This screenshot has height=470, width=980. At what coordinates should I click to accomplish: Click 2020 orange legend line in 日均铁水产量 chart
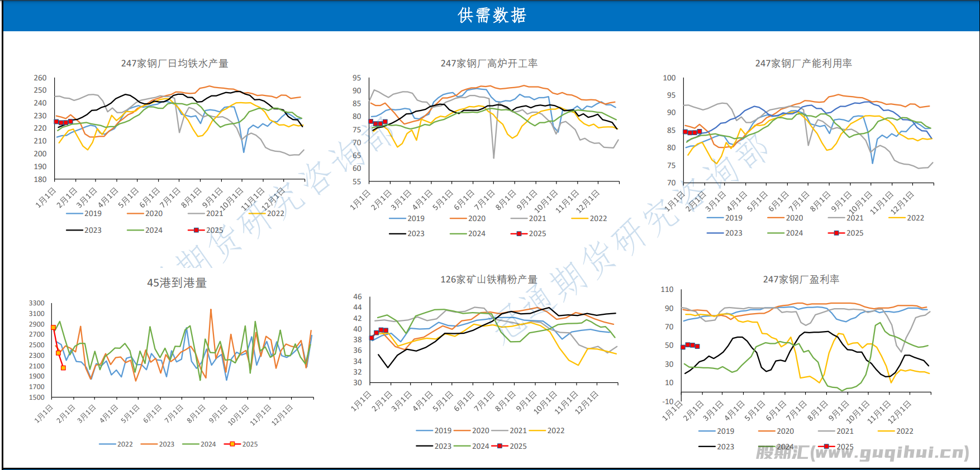[135, 213]
